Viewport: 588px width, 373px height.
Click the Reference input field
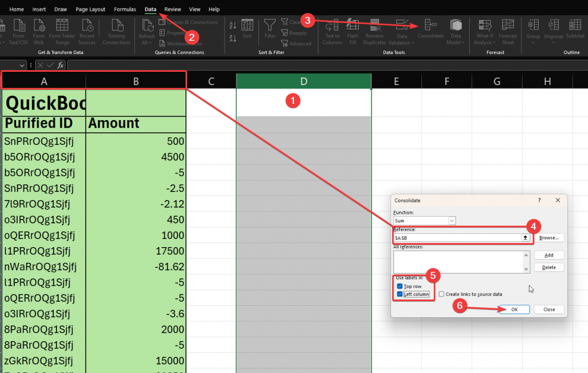pyautogui.click(x=456, y=237)
